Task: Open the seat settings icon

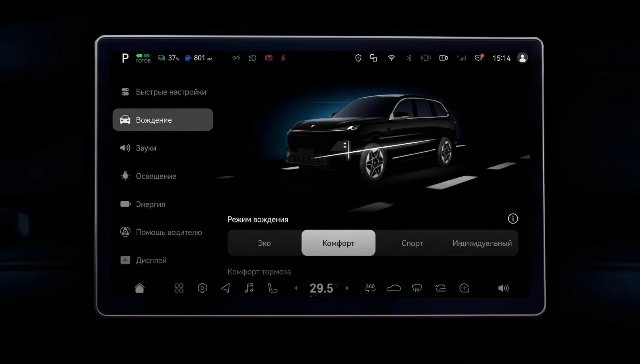Action: tap(273, 288)
